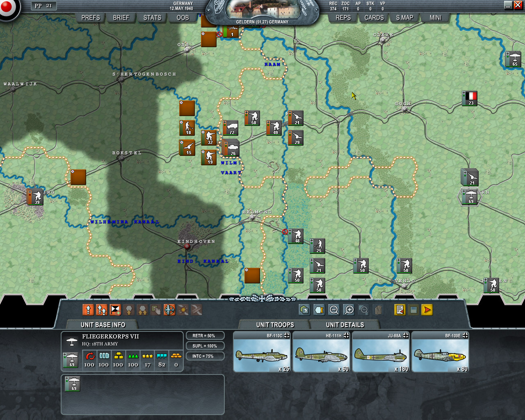Click the yellow end turn arrow icon

coord(427,310)
